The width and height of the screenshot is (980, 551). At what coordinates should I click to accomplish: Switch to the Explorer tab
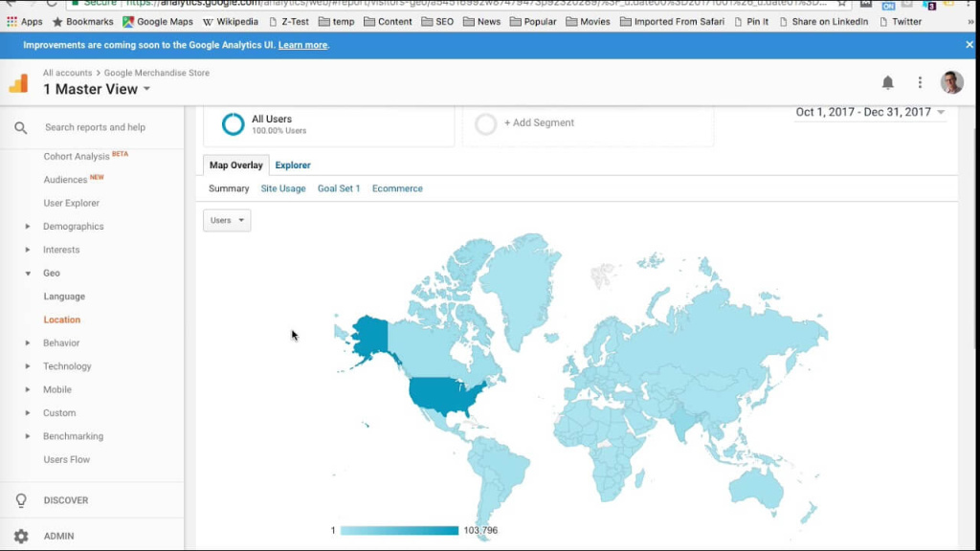(293, 165)
